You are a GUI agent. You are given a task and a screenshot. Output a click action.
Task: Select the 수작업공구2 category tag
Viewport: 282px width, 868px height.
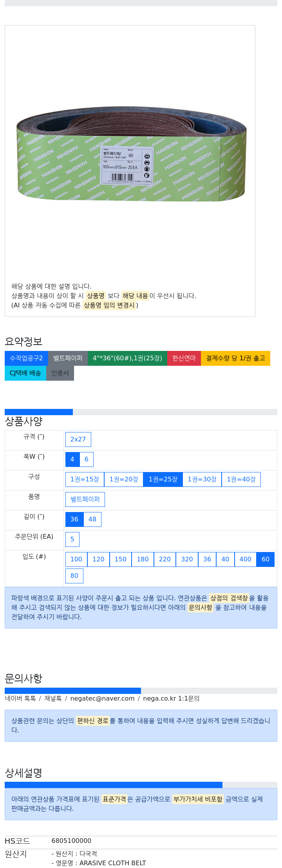coord(26,358)
